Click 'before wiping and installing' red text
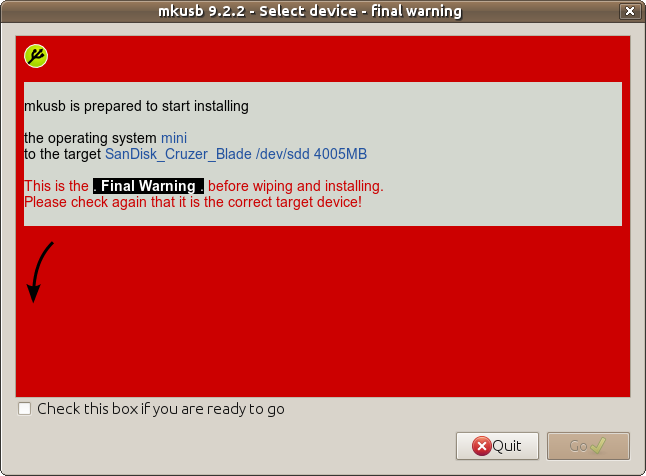646x476 pixels. pos(295,186)
